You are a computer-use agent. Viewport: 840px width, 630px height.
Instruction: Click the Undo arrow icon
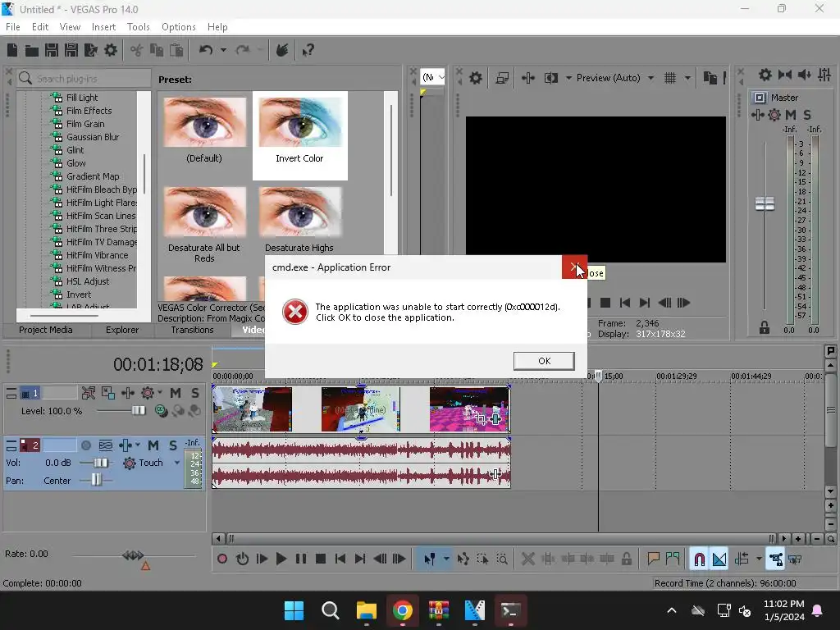pyautogui.click(x=206, y=50)
